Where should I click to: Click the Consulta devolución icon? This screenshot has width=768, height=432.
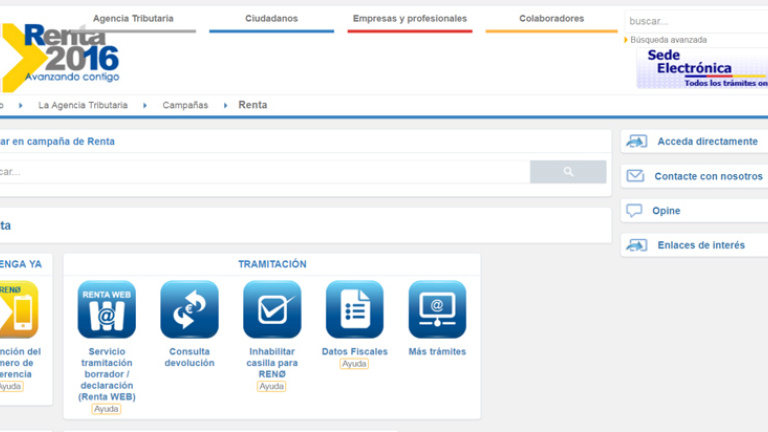coord(189,309)
